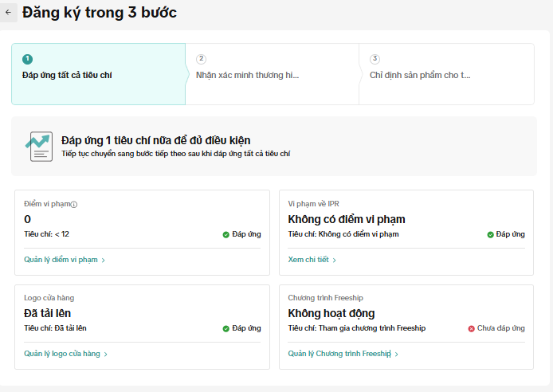Open 'Quản lý Chương trình Freeship' link
This screenshot has height=392, width=553.
(x=339, y=354)
